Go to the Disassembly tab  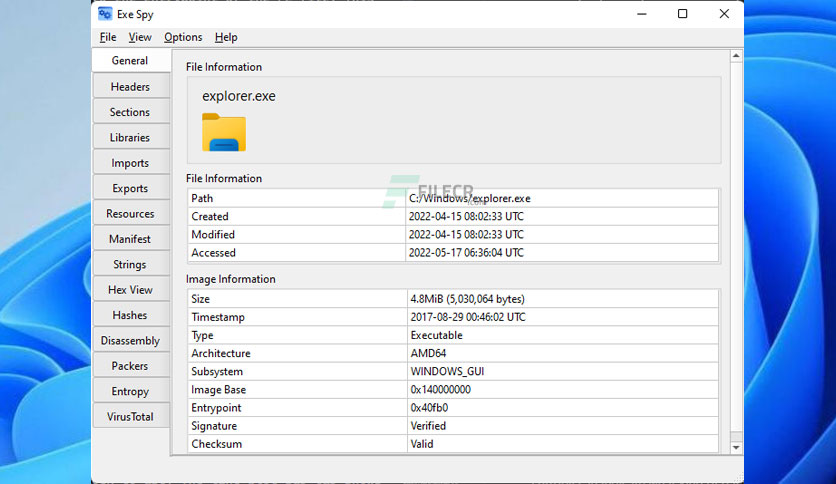(131, 340)
